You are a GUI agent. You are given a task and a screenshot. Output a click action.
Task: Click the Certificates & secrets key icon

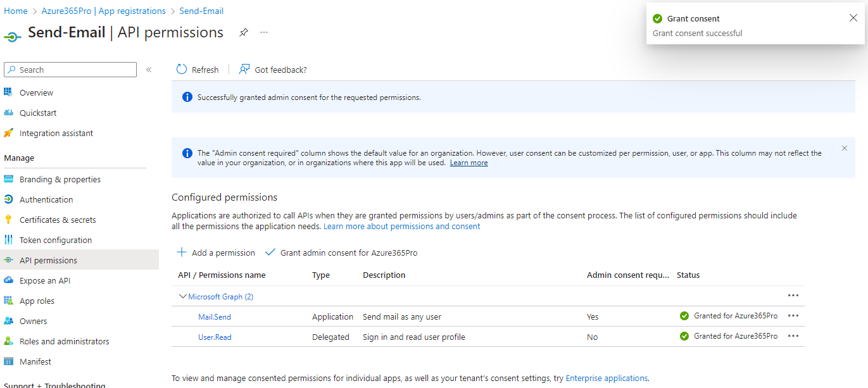pos(8,220)
